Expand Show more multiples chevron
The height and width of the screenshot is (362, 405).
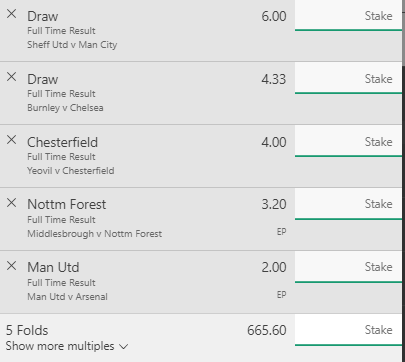(123, 347)
